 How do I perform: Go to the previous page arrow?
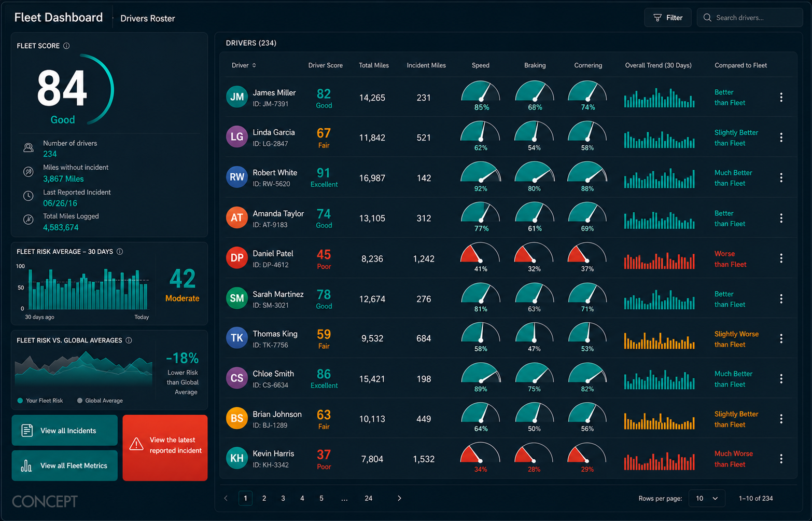226,498
